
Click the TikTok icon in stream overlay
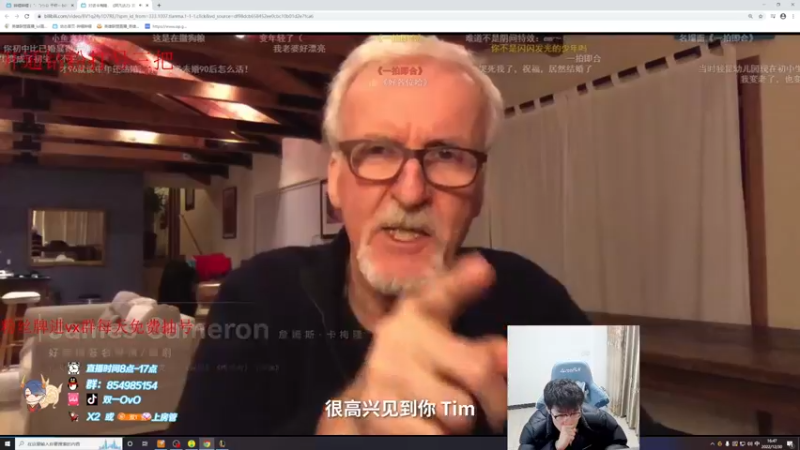(x=92, y=399)
